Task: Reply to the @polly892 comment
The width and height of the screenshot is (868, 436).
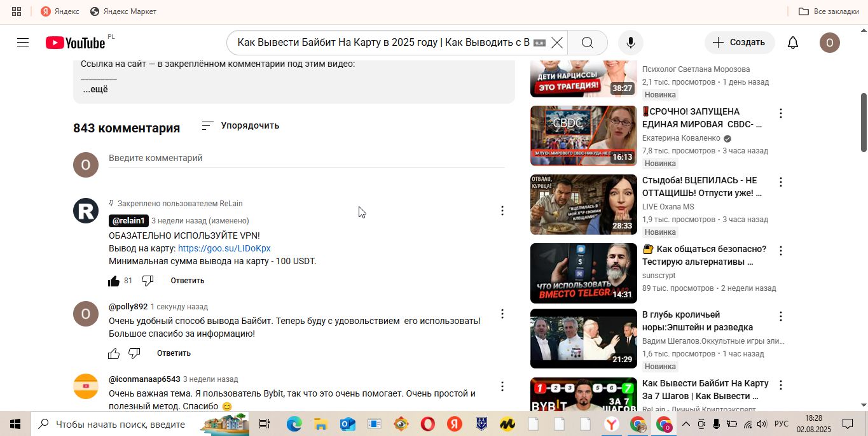Action: point(174,353)
